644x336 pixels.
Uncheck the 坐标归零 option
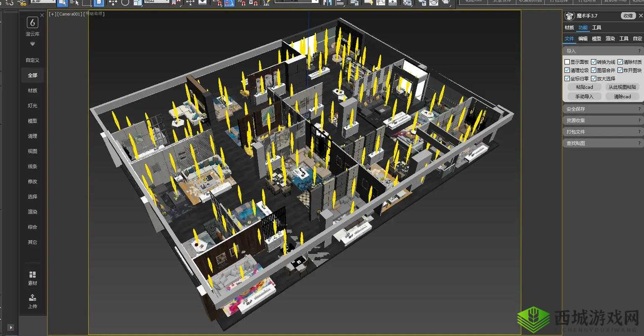[x=567, y=78]
